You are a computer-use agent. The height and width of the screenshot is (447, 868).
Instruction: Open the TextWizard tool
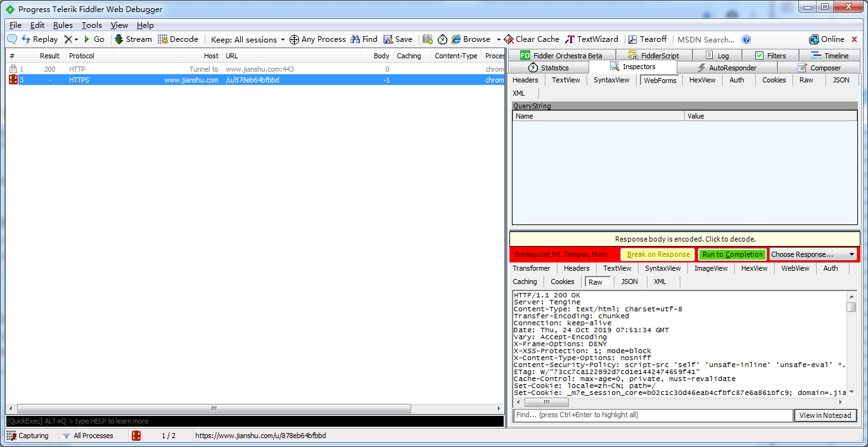(591, 39)
